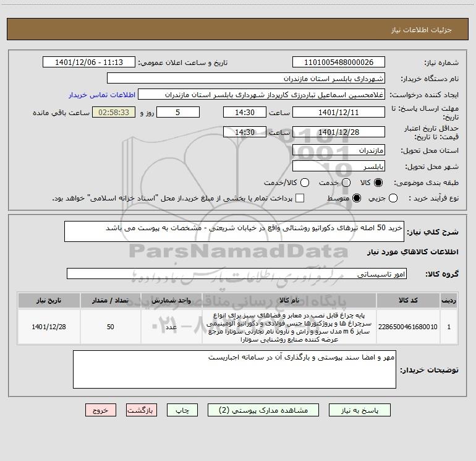
Task: Click the توضیحات خریدار notes box
Action: 234,369
